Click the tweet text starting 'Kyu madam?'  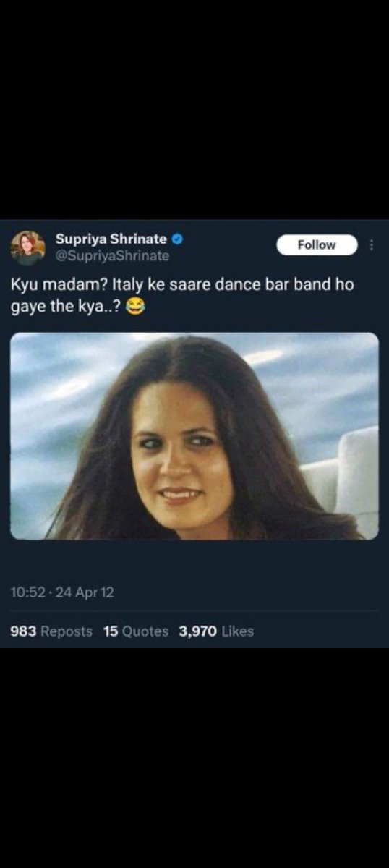tap(181, 296)
